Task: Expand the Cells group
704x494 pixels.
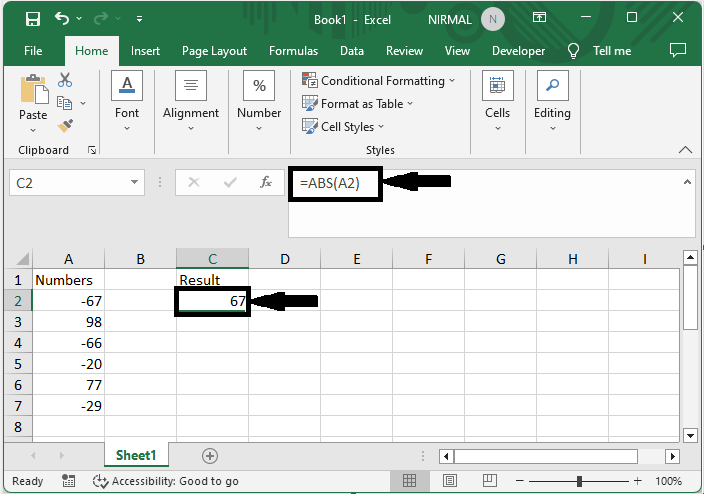Action: click(497, 101)
